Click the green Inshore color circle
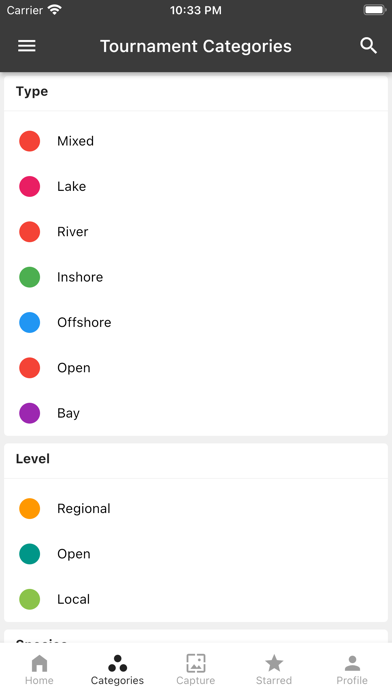 30,277
